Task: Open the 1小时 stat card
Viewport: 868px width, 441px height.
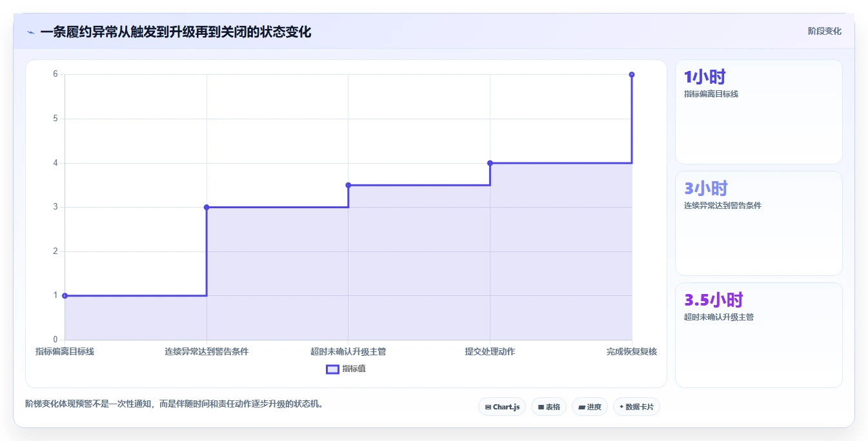Action: click(759, 112)
